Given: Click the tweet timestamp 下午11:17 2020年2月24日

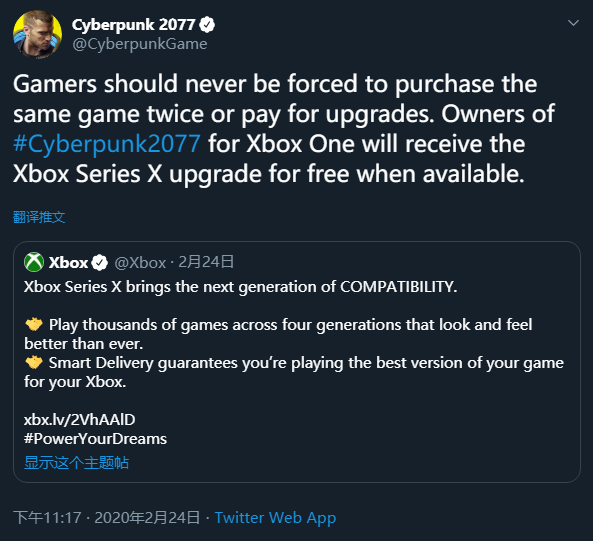Looking at the screenshot, I should 107,518.
